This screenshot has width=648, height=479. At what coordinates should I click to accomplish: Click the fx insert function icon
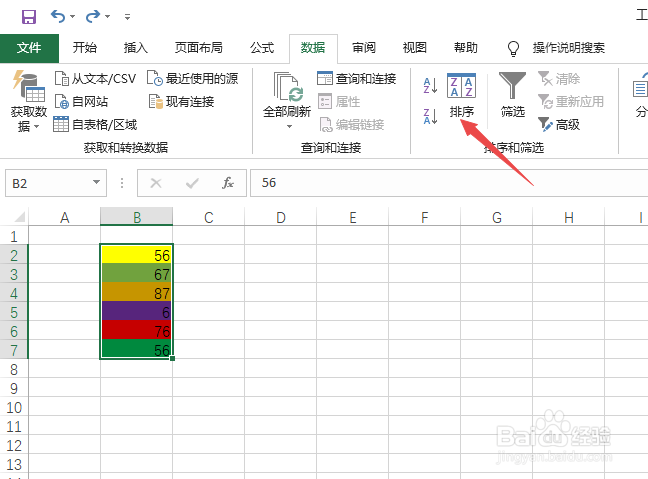[x=228, y=183]
